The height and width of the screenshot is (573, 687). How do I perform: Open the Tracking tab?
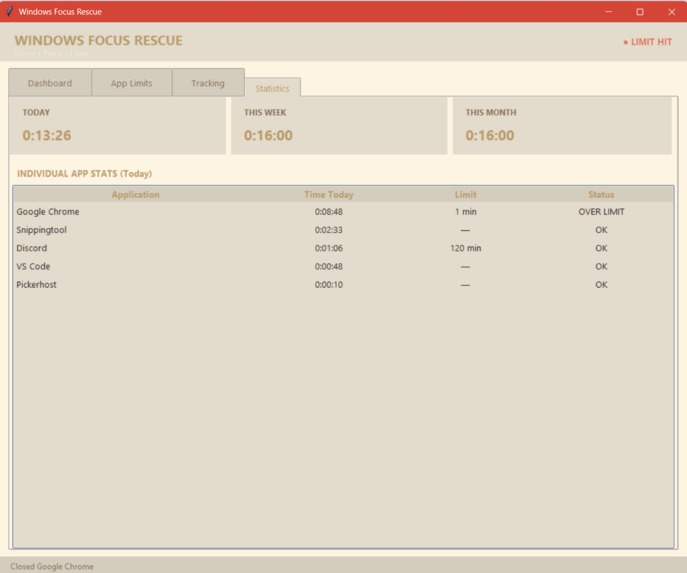(x=208, y=83)
